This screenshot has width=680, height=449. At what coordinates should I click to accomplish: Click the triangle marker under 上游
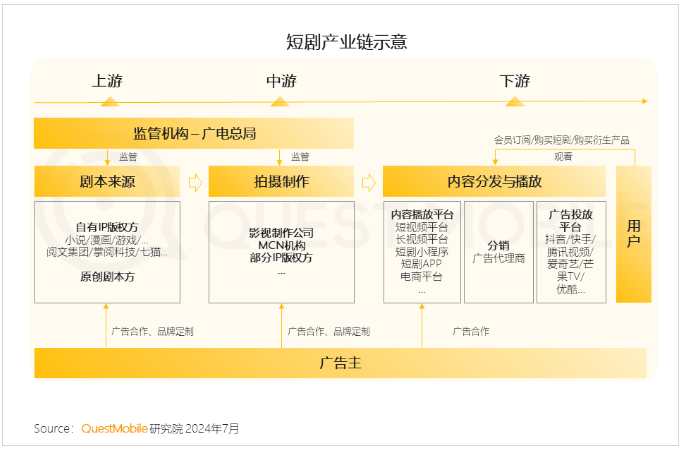click(x=109, y=101)
